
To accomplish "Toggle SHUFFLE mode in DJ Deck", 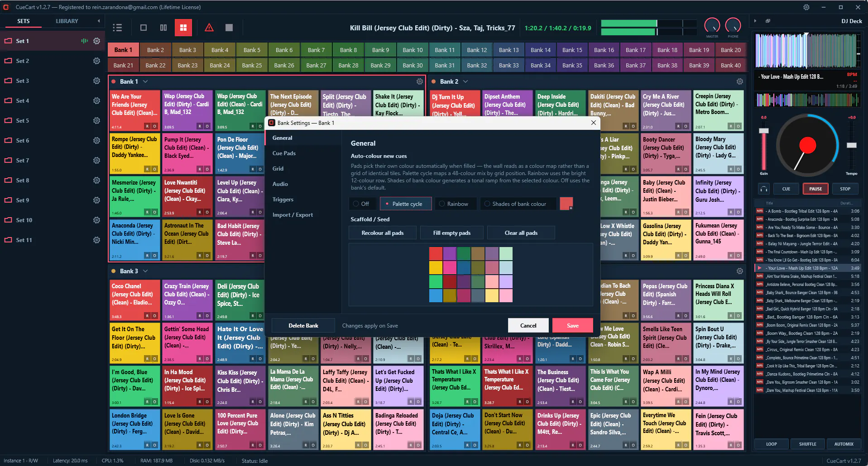I will [808, 444].
